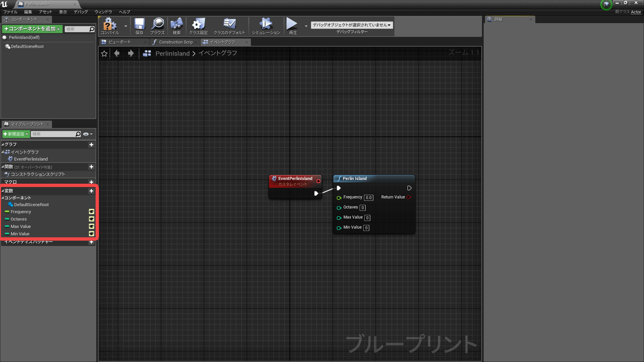Click the Save button in toolbar
The height and width of the screenshot is (362, 644).
(139, 25)
